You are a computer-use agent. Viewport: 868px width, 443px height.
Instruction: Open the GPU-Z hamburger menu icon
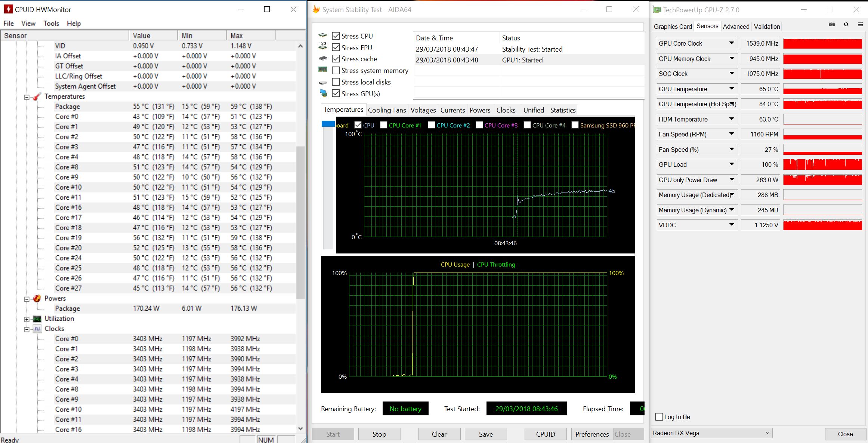[860, 25]
